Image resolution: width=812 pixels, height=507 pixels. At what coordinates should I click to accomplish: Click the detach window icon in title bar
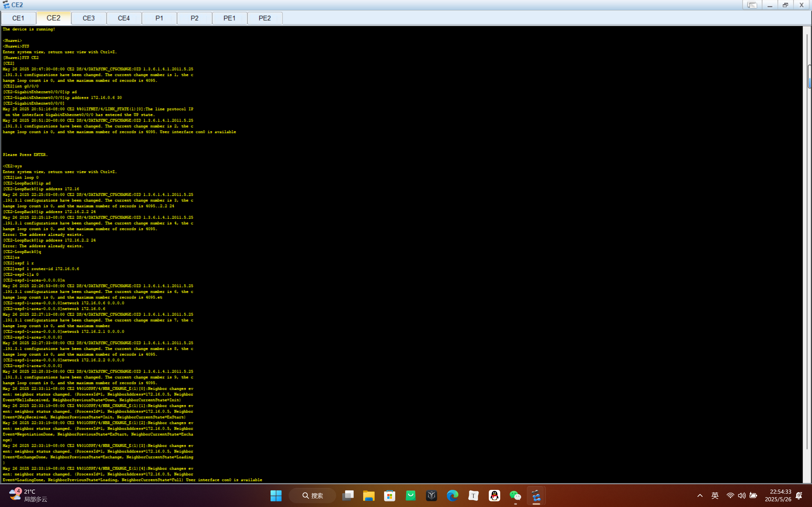pos(752,5)
